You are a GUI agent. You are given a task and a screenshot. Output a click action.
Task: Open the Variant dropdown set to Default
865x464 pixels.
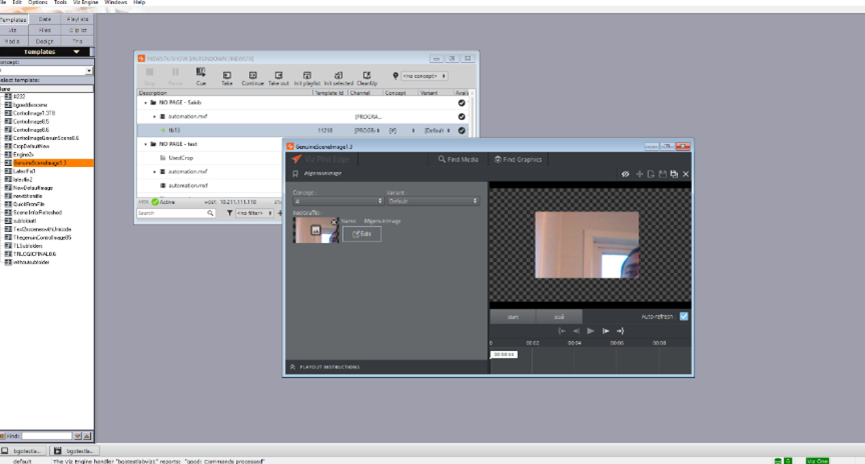pos(431,200)
